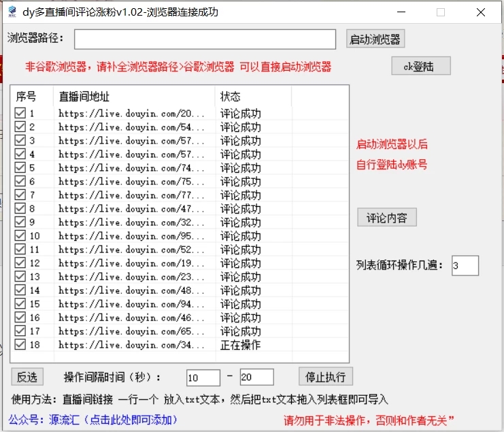Click the minimum interval field showing 10
This screenshot has height=432, width=504.
203,378
